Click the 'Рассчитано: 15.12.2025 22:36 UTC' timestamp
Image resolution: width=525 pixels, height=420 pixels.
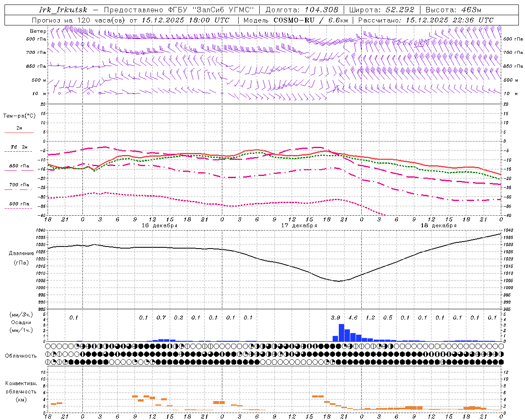tap(426, 20)
